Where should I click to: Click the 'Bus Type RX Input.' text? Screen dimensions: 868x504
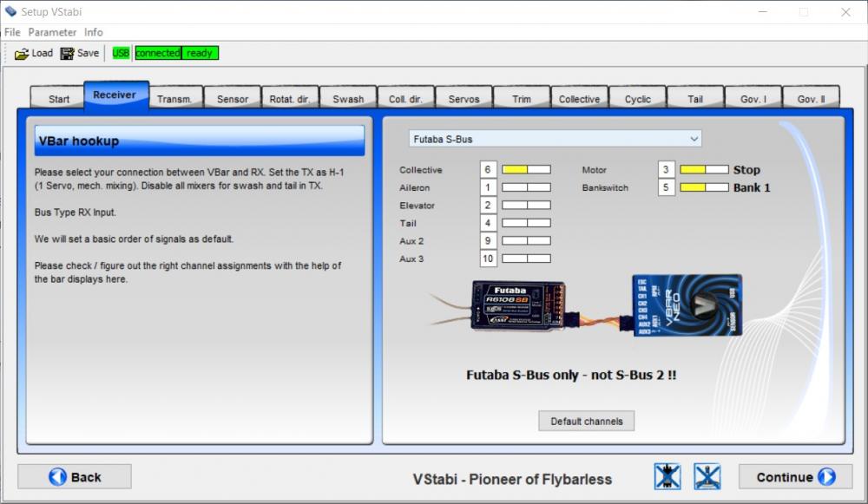(76, 212)
